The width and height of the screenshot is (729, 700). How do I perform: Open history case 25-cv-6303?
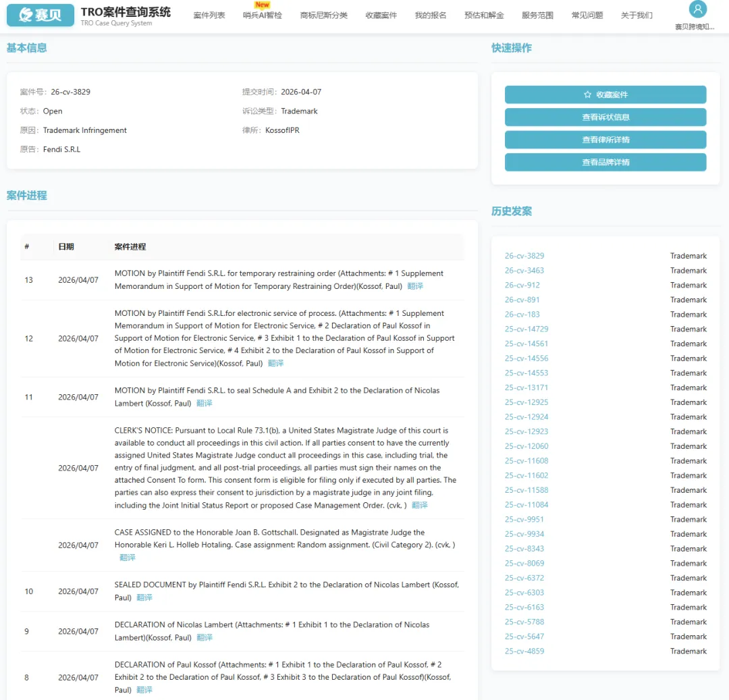pyautogui.click(x=524, y=593)
